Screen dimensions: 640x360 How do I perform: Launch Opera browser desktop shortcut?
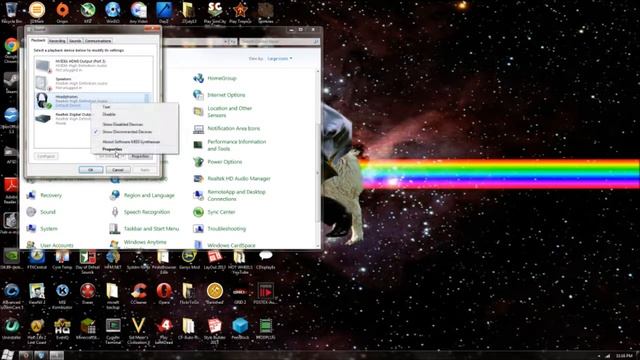click(x=164, y=293)
